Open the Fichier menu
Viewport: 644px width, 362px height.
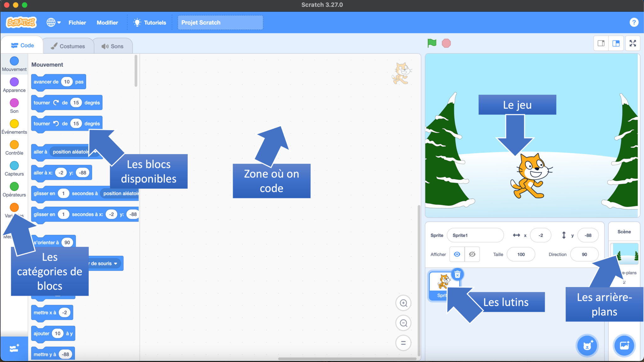77,23
